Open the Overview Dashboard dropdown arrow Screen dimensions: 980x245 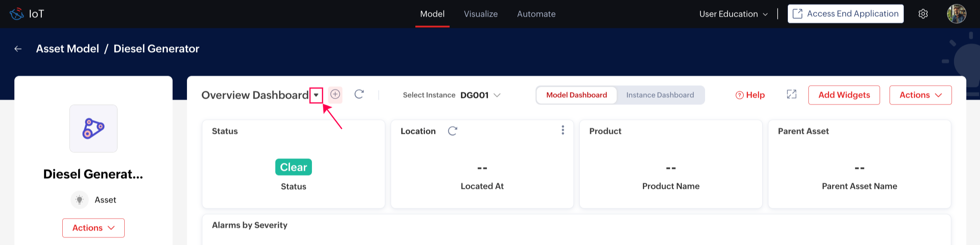(x=316, y=95)
